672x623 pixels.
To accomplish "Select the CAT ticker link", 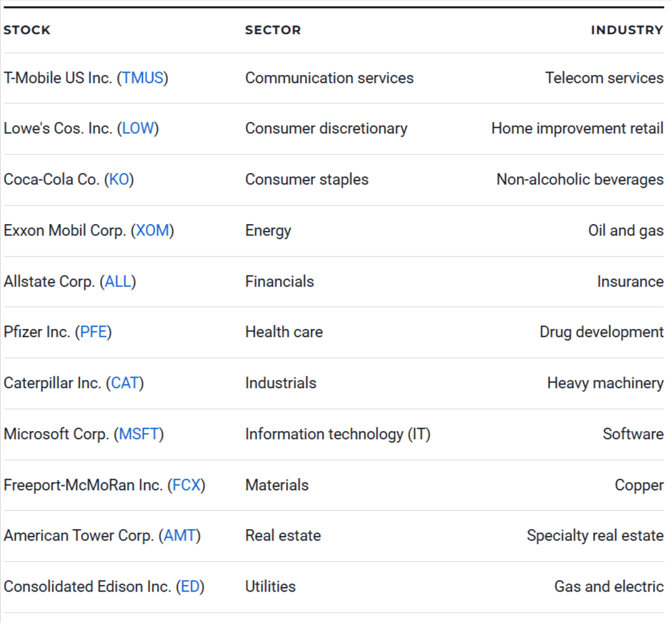I will (125, 383).
